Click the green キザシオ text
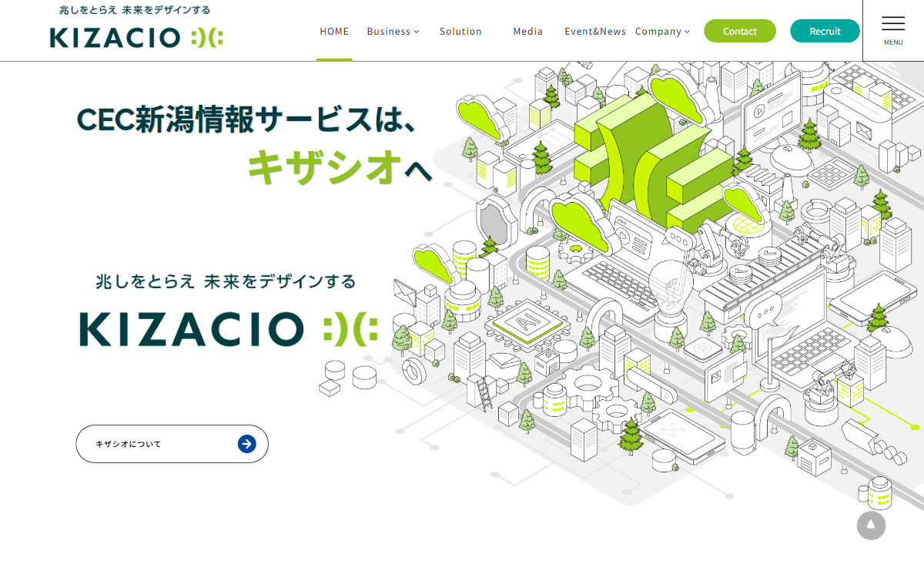The height and width of the screenshot is (578, 924). [325, 166]
